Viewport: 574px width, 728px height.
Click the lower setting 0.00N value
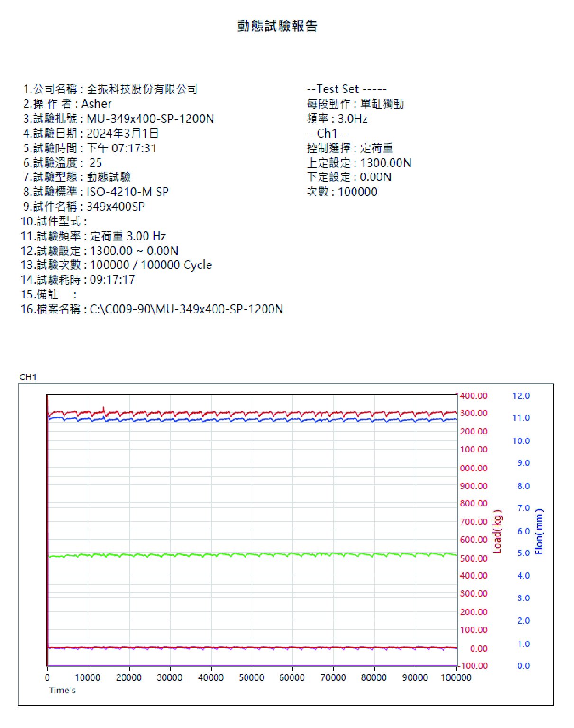375,177
